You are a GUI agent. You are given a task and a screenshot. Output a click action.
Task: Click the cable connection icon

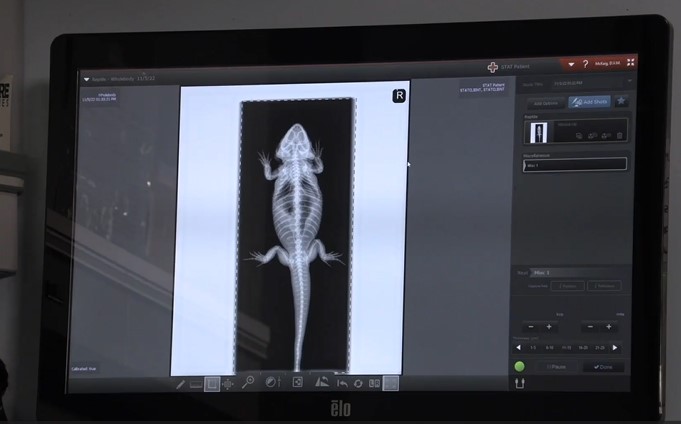[x=520, y=383]
